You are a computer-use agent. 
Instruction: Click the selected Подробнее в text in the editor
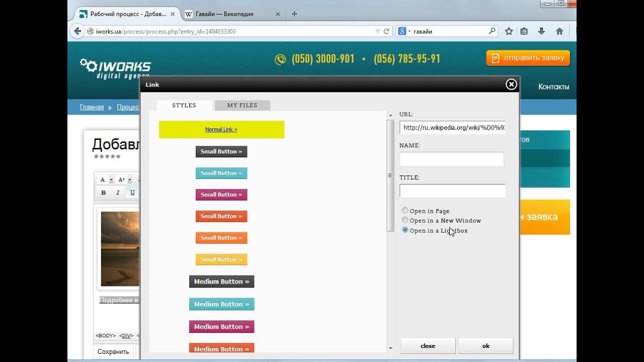pyautogui.click(x=119, y=300)
